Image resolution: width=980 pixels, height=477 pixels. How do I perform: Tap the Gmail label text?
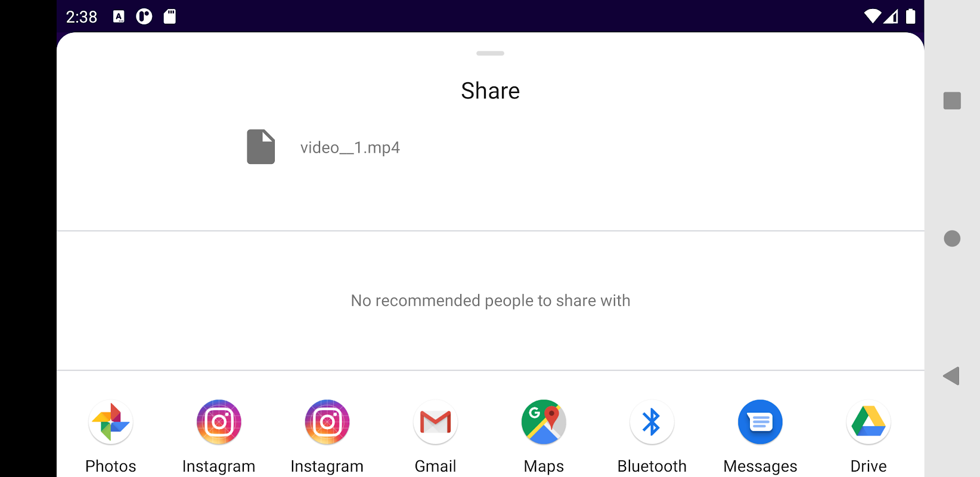coord(436,466)
